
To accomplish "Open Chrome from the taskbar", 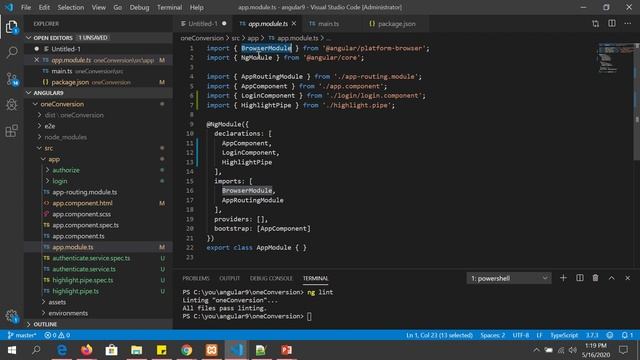I will coord(187,350).
